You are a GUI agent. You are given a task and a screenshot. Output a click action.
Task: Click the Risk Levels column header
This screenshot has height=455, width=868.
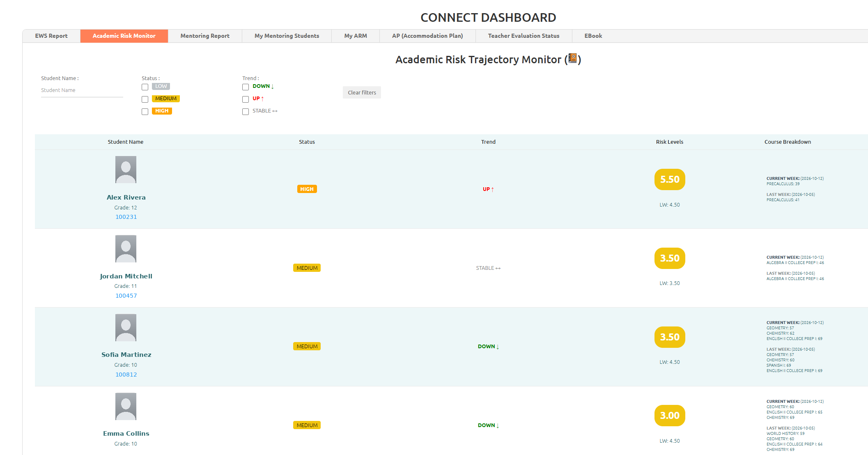coord(670,142)
